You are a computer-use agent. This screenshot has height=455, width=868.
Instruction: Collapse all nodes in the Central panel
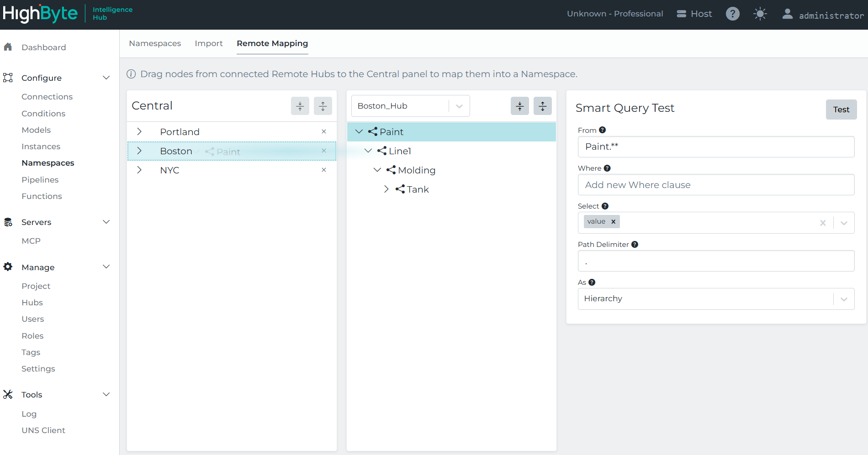click(x=300, y=106)
